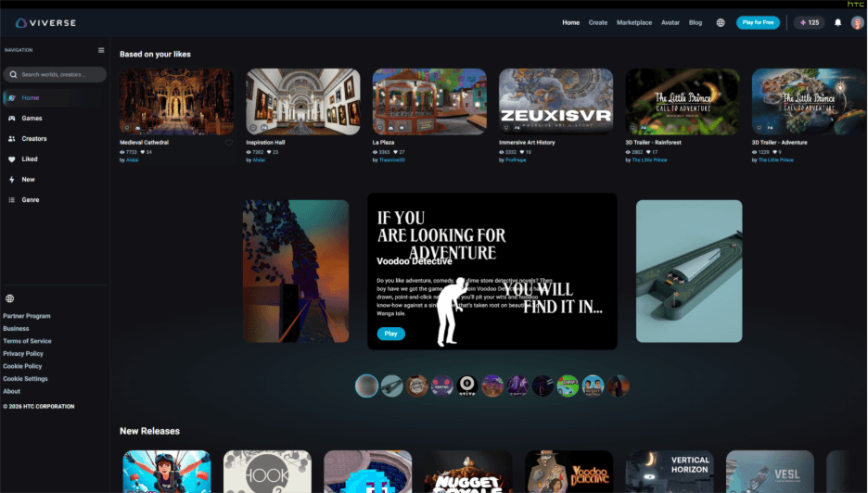The width and height of the screenshot is (868, 493).
Task: Select first carousel avatar dot
Action: tap(366, 386)
